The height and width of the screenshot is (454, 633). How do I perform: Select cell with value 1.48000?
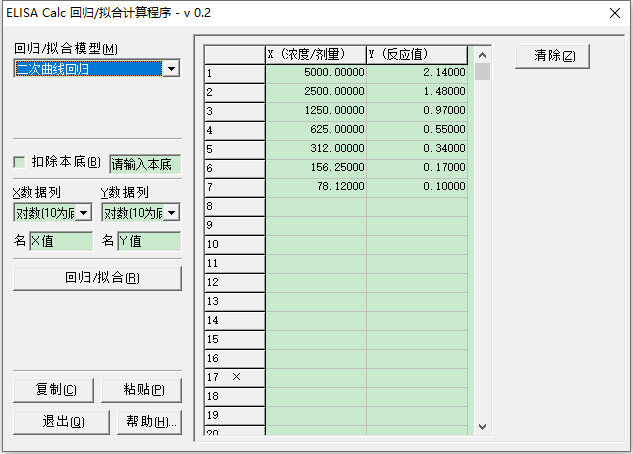click(417, 92)
